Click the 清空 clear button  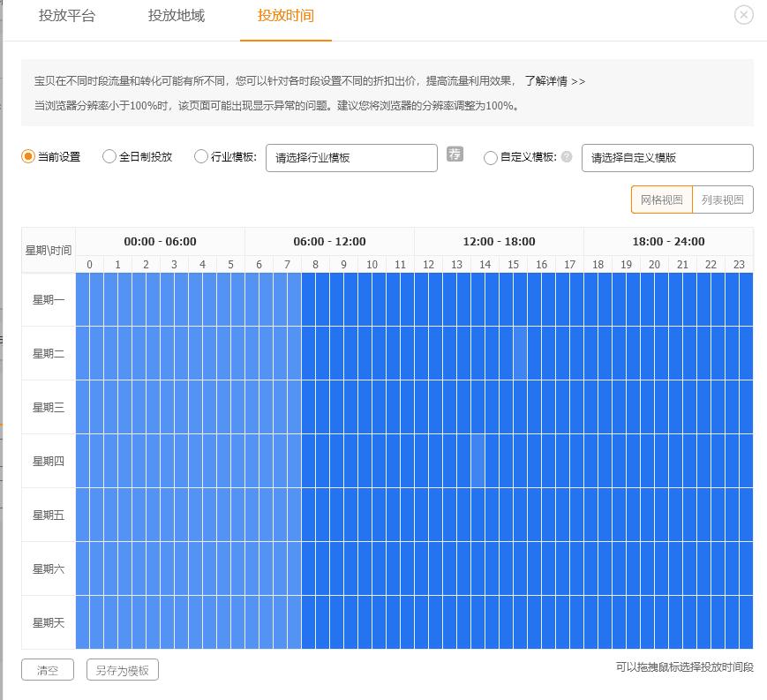pyautogui.click(x=47, y=669)
